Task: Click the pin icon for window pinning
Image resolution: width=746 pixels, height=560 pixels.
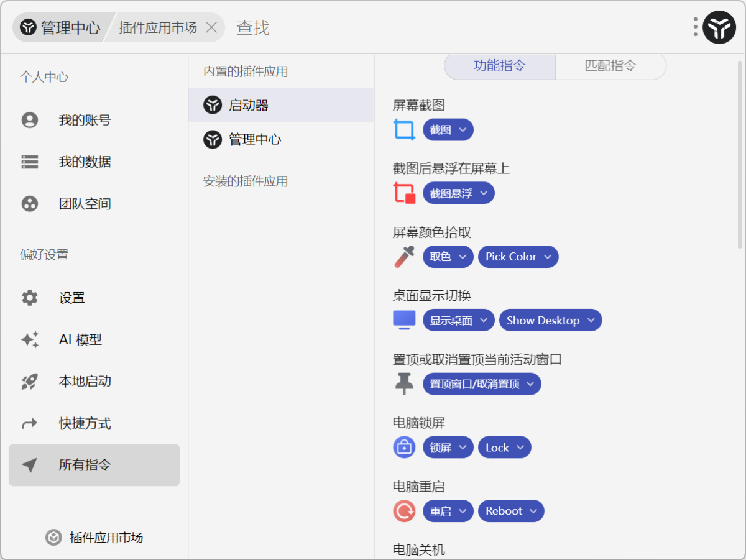Action: click(403, 383)
